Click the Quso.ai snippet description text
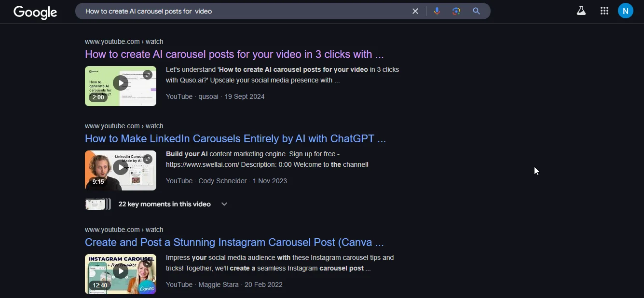Viewport: 644px width, 298px height. tap(282, 75)
